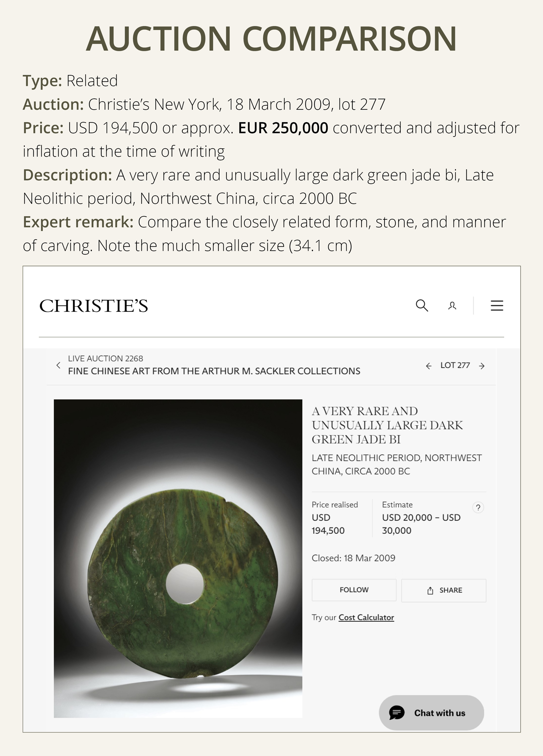Open the user account icon
543x756 pixels.
(x=452, y=306)
